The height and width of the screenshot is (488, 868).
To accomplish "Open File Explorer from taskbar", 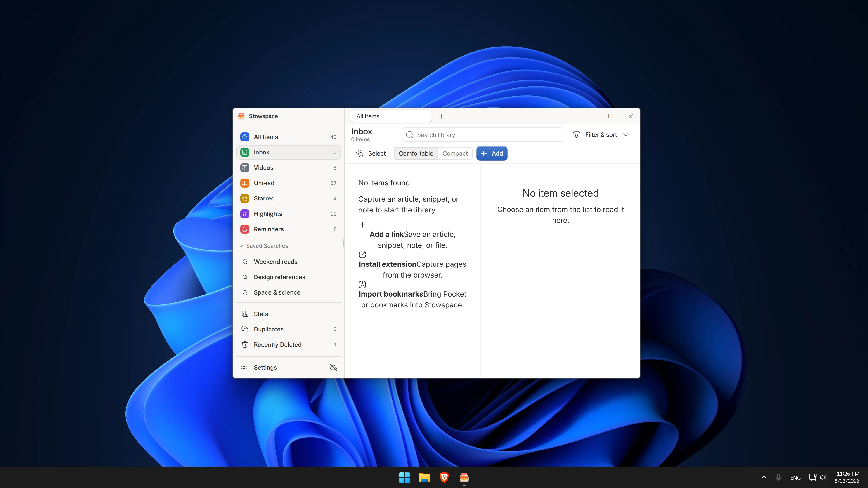I will point(424,477).
